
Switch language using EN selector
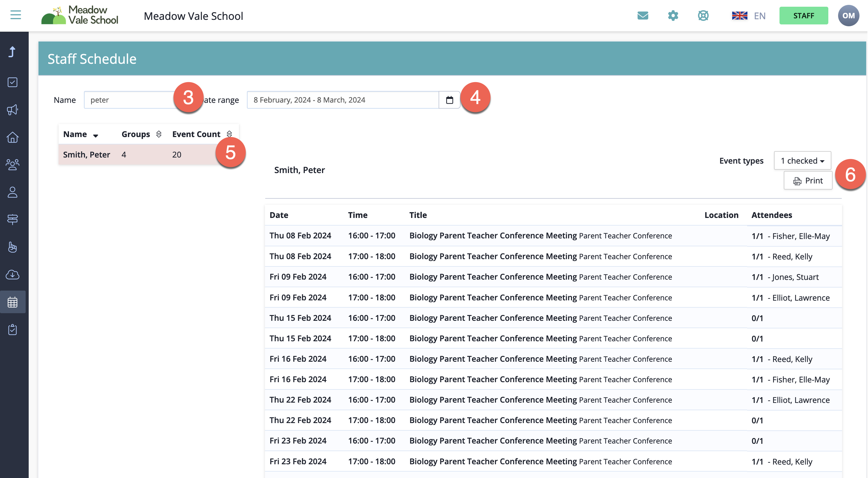click(749, 16)
